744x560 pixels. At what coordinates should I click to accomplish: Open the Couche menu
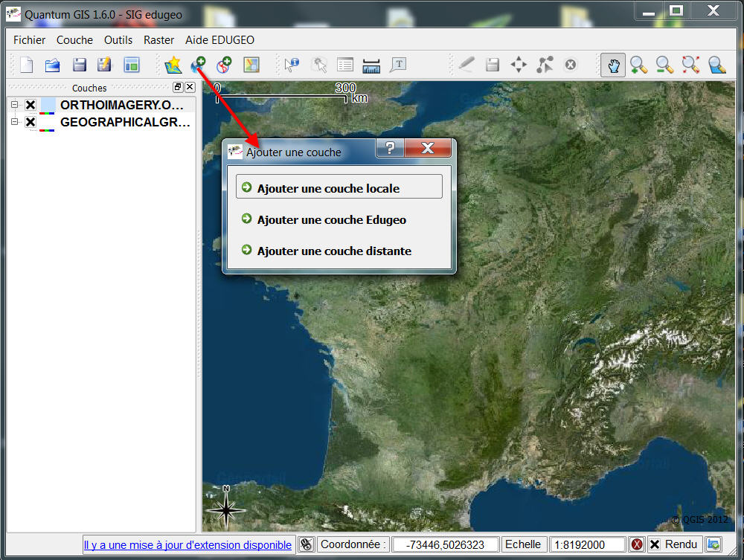click(x=74, y=40)
